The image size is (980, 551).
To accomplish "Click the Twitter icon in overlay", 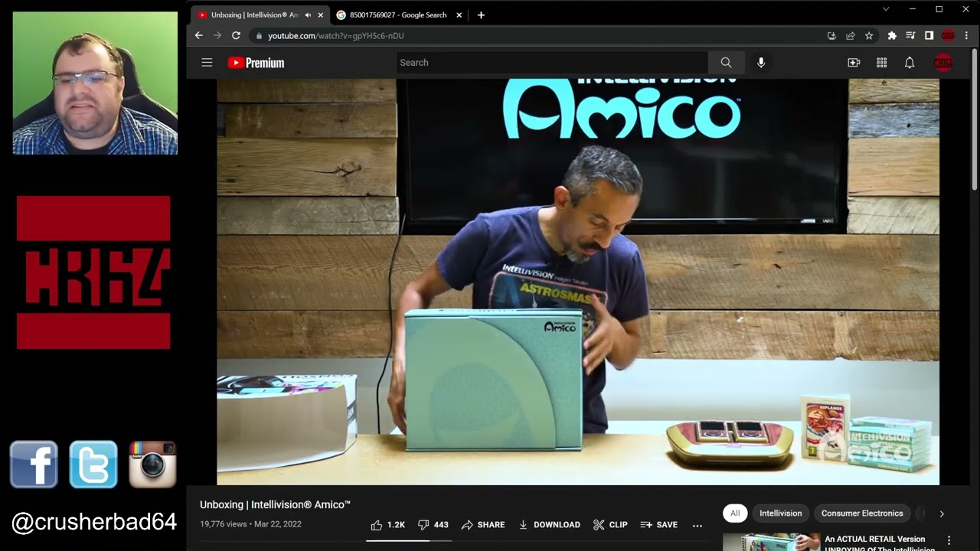I will 93,465.
